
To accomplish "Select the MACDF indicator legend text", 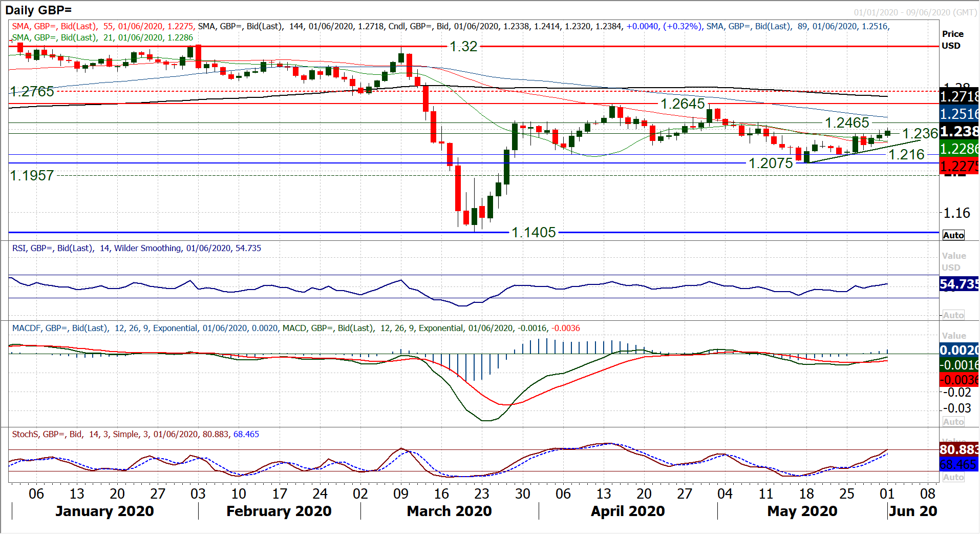I will 296,328.
